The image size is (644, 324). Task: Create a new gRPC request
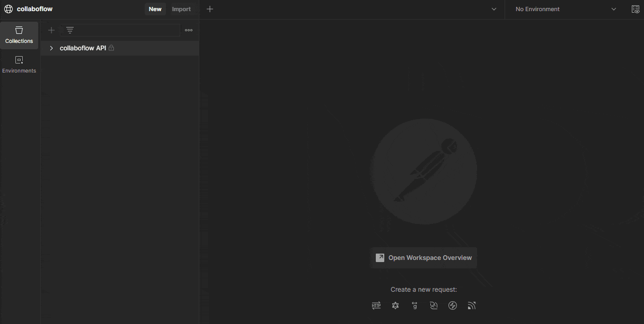414,305
